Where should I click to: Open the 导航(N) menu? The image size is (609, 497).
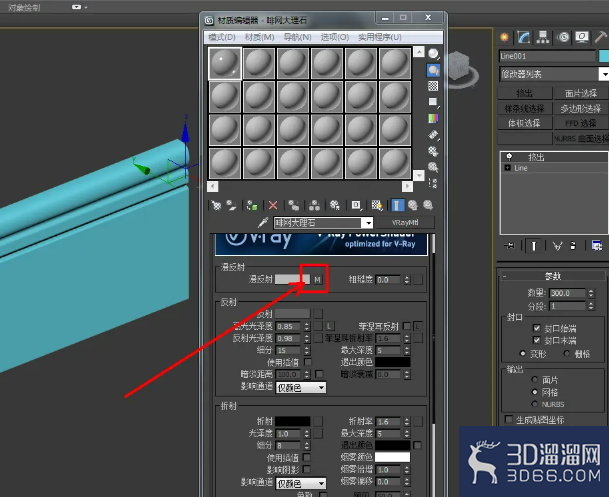pyautogui.click(x=297, y=37)
